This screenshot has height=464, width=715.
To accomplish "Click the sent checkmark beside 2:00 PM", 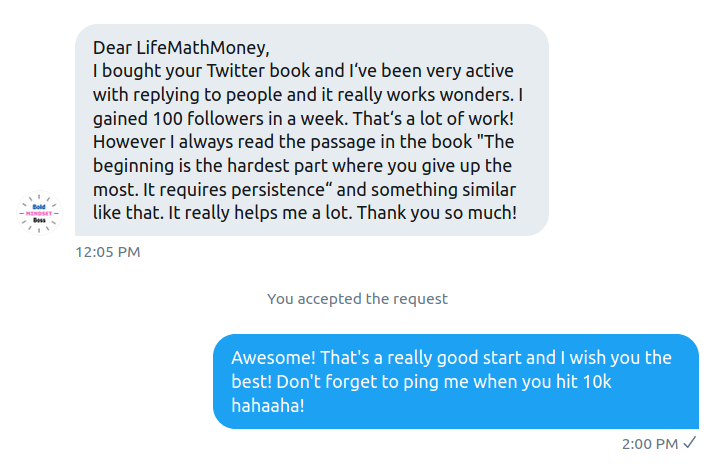I will pyautogui.click(x=690, y=443).
